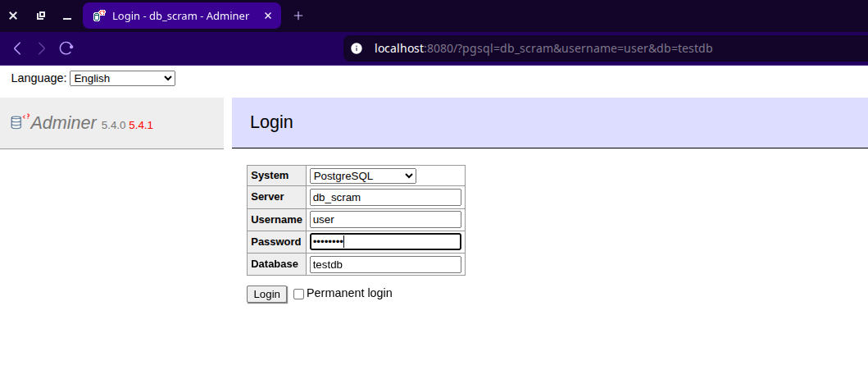The image size is (868, 370).
Task: Minimize the browser window
Action: (67, 16)
